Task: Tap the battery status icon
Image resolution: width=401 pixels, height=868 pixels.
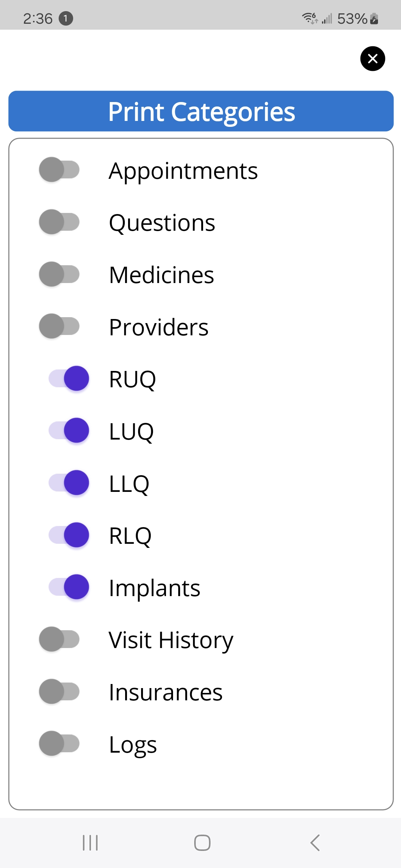Action: click(374, 19)
